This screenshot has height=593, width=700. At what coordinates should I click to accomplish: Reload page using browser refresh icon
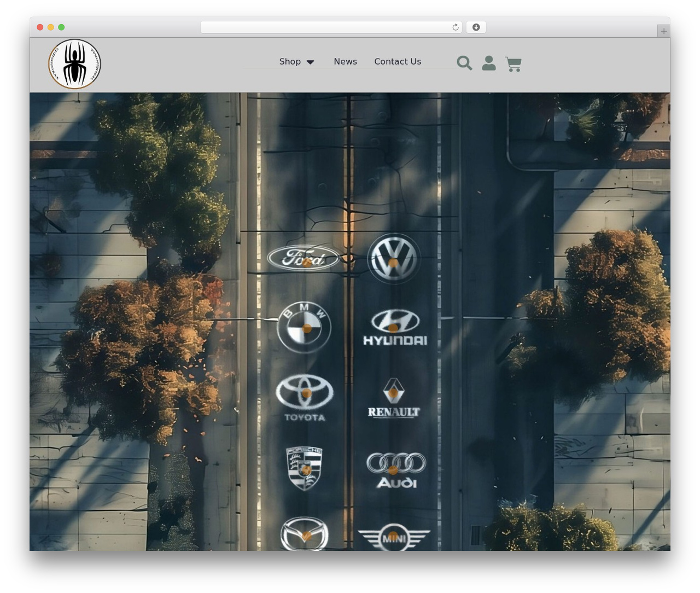[x=456, y=27]
